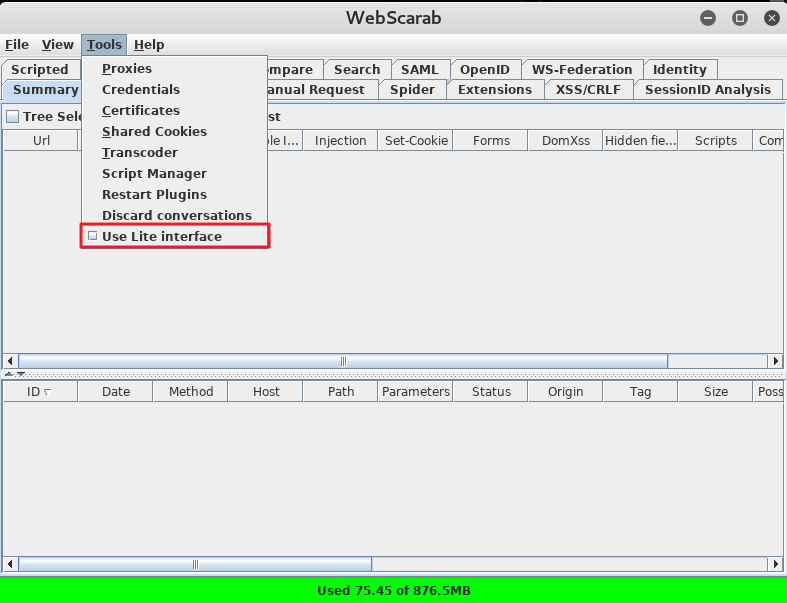Choose Restart Plugins menu item
Viewport: 787px width, 603px height.
pos(174,195)
